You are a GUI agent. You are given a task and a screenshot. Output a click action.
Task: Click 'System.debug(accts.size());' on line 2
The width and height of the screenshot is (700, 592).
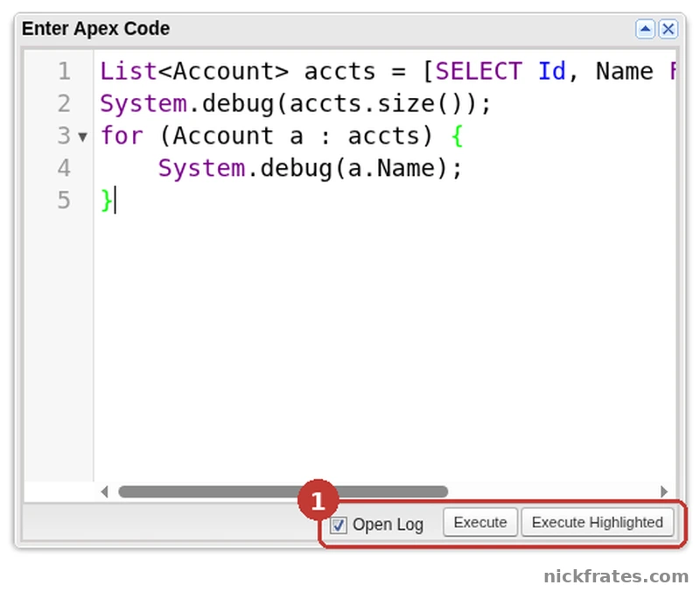click(x=296, y=104)
